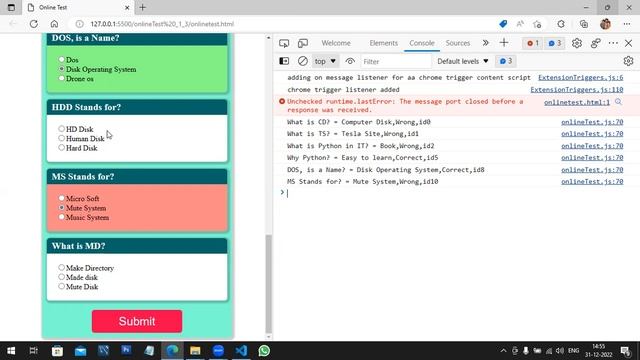Click the Submit button
Viewport: 640px width, 360px height.
(137, 321)
